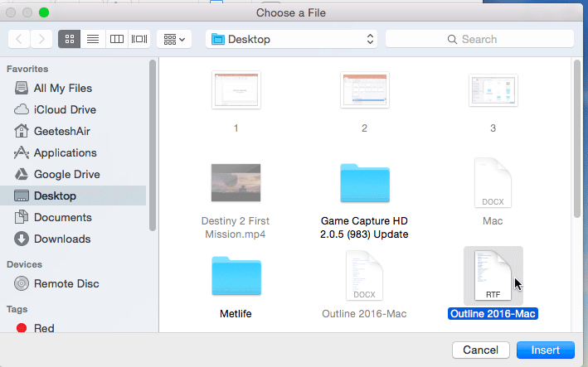588x367 pixels.
Task: Open Google Drive in sidebar
Action: pos(73,174)
